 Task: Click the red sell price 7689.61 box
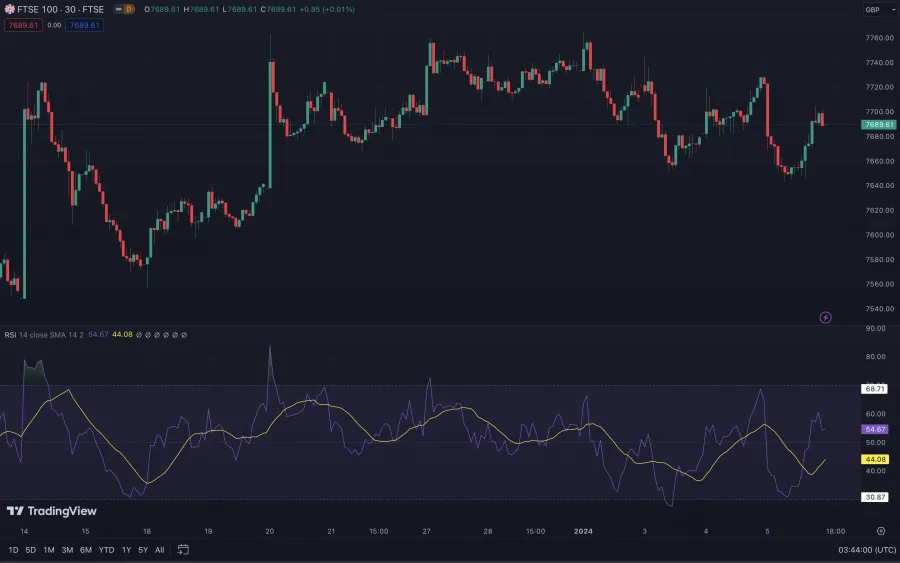(x=24, y=25)
